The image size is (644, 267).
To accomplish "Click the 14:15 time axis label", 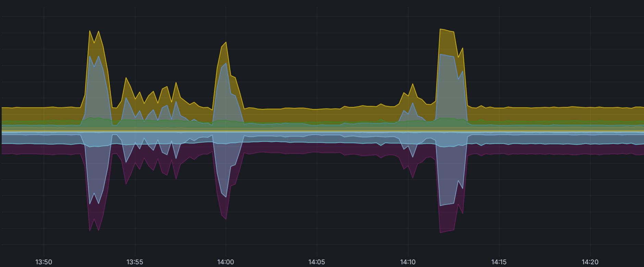I will coord(499,262).
